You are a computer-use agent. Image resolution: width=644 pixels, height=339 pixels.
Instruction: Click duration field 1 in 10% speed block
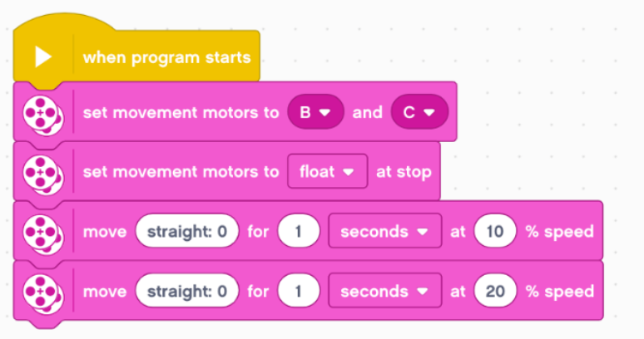(299, 231)
